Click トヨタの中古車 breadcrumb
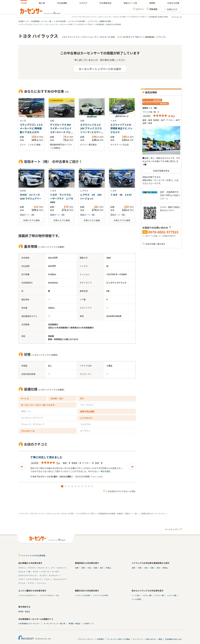This screenshot has height=644, width=200. [59, 21]
